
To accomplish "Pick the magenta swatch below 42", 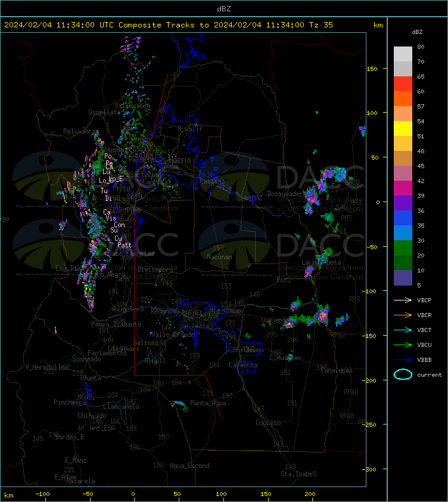I will [x=403, y=188].
